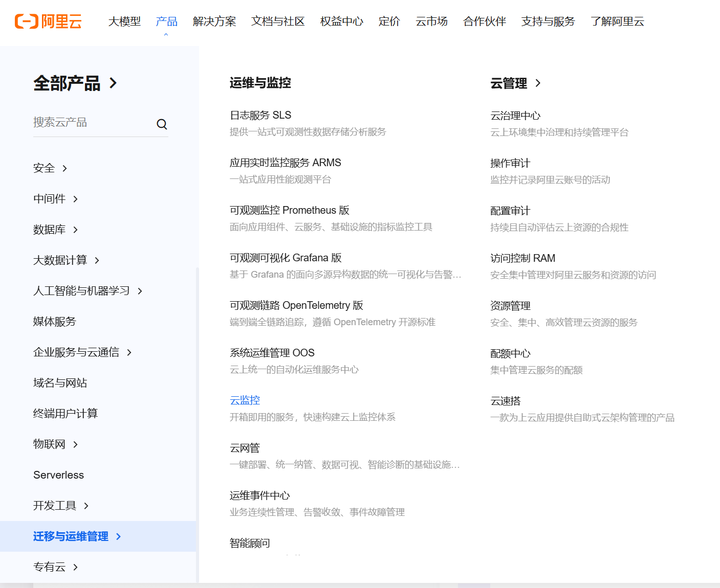The width and height of the screenshot is (720, 588).
Task: Expand the 数据库 category arrow
Action: click(x=75, y=230)
